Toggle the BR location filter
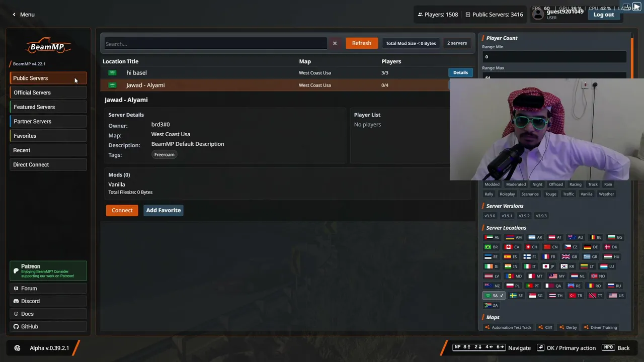Screen dimensions: 644x362 [x=491, y=247]
